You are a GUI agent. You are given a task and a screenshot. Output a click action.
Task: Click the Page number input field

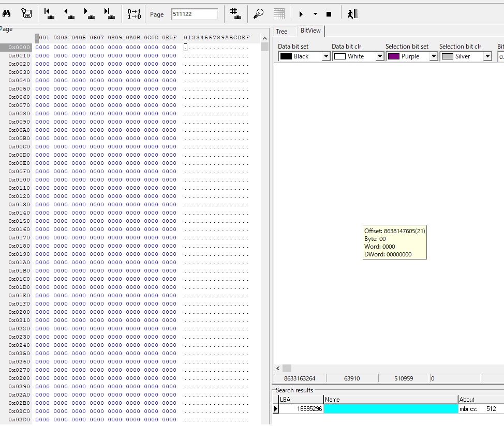(x=195, y=14)
